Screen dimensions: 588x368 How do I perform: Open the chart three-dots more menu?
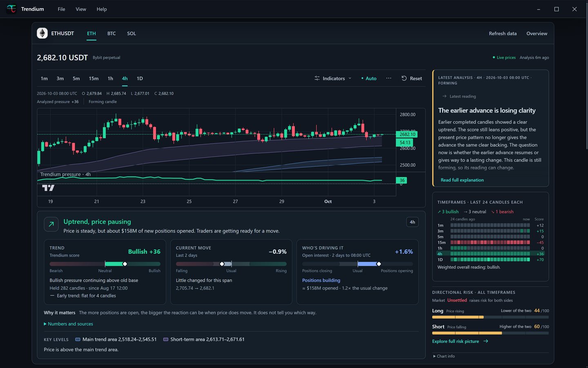point(389,78)
